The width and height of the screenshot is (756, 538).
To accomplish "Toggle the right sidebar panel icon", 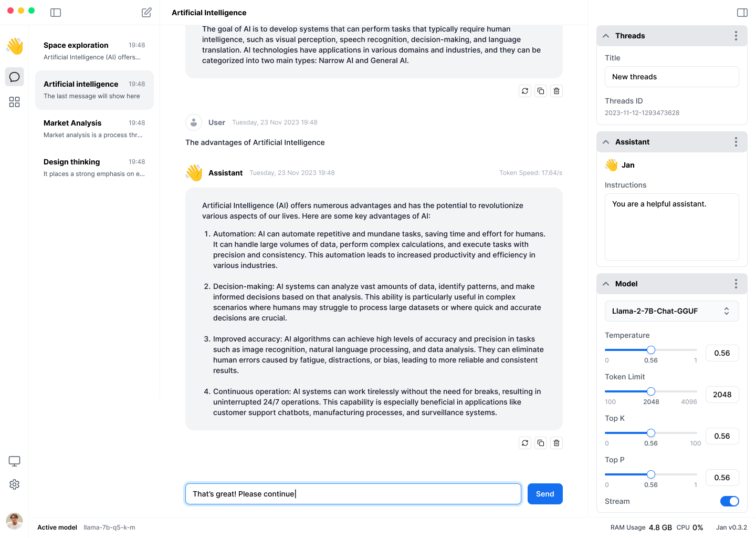I will (x=742, y=13).
